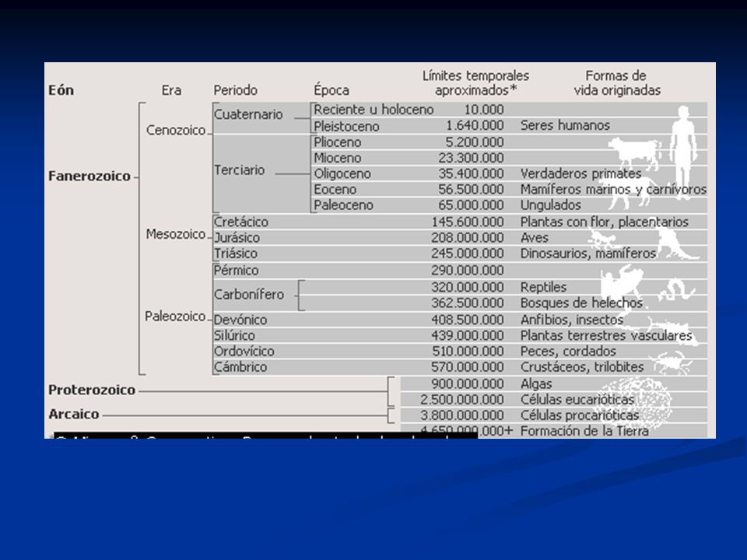Click the "Fanerozoico" eon label
The image size is (747, 560).
pos(89,177)
